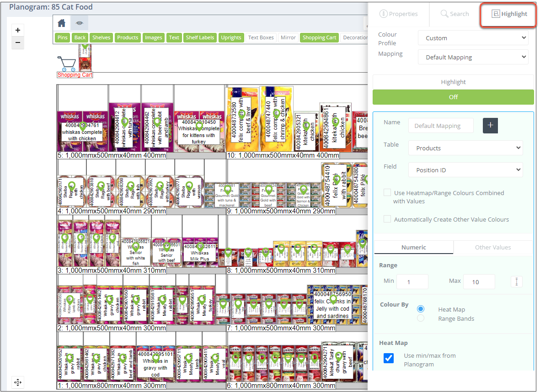540x392 pixels.
Task: Click pin on whiskas complete with chicken
Action: (x=82, y=126)
